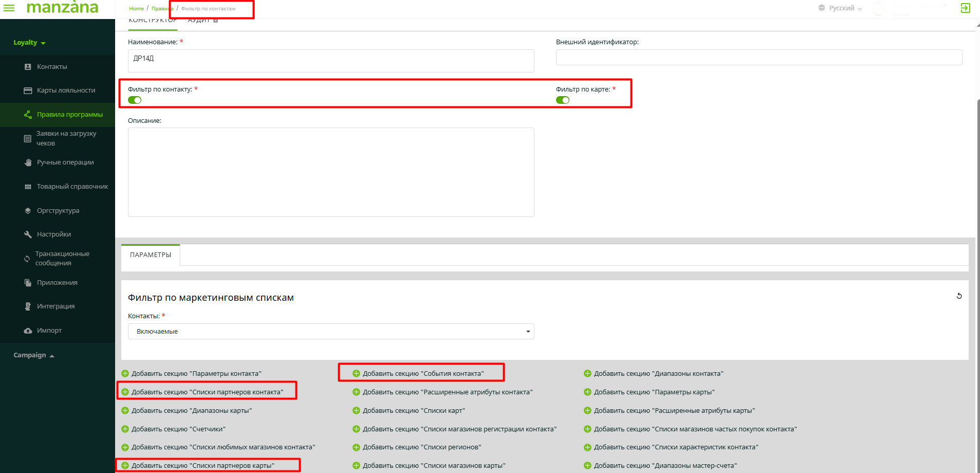Click the hamburger menu icon
This screenshot has height=473, width=980.
click(x=9, y=8)
